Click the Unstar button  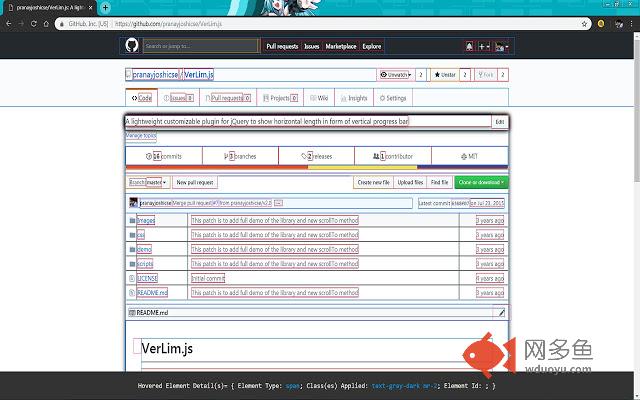tap(444, 75)
